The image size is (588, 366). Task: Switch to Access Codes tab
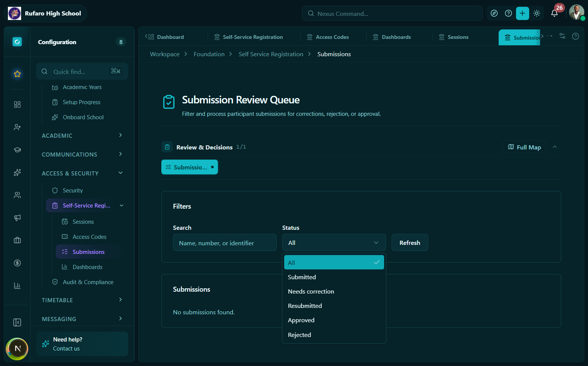pyautogui.click(x=328, y=37)
